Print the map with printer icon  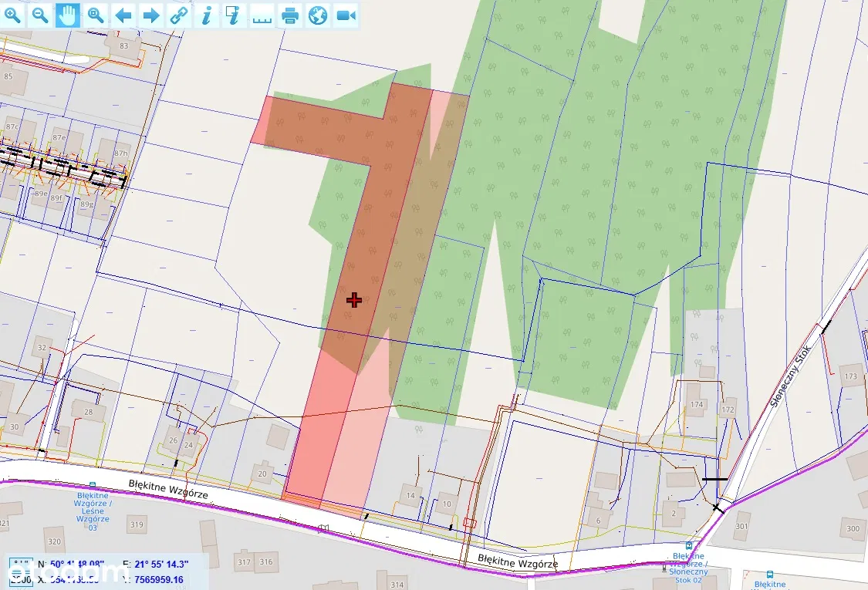290,15
